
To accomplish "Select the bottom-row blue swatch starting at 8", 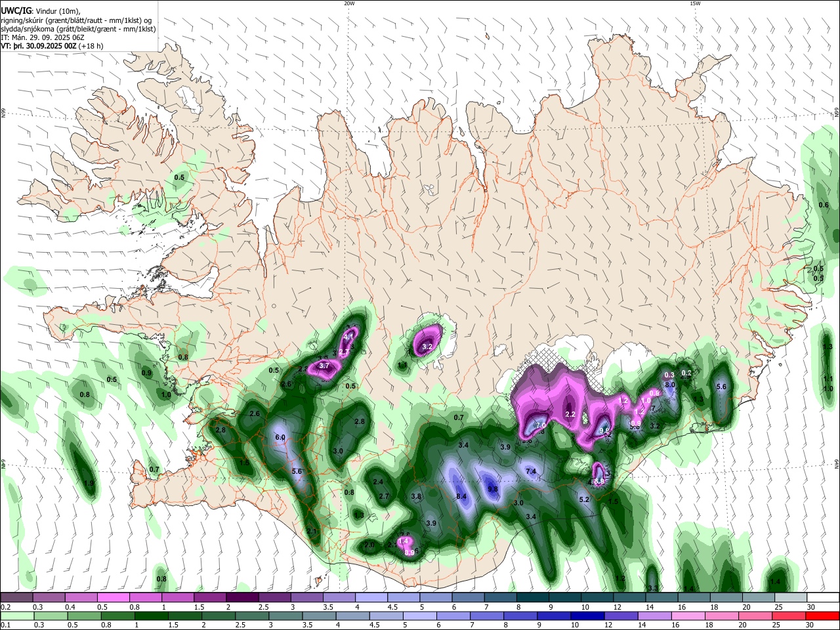I will 520,616.
